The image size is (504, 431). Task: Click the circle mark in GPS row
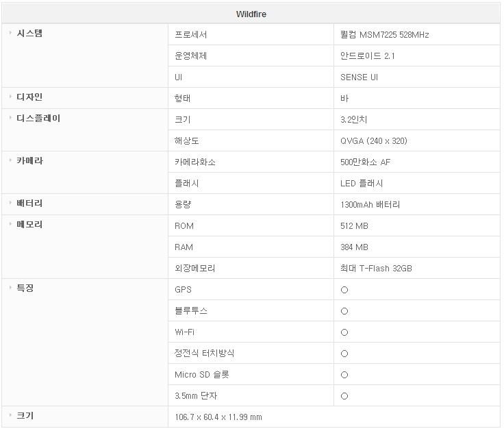tap(344, 290)
